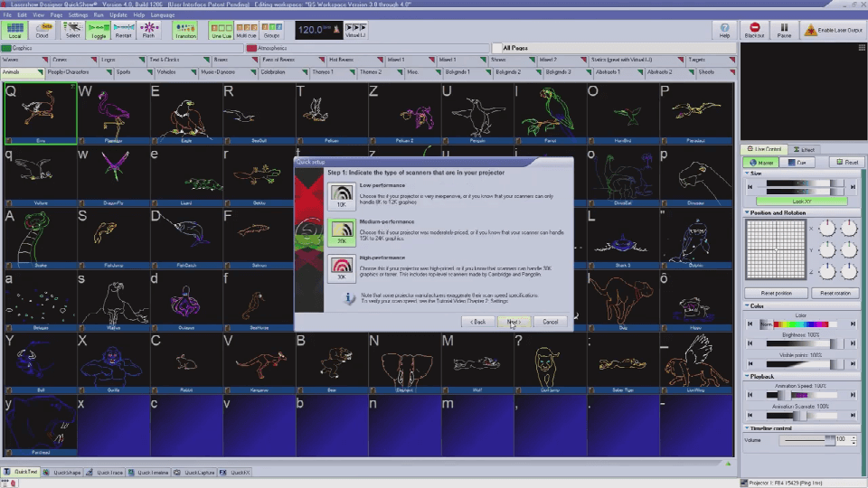
Task: Collapse the Size section
Action: (x=747, y=174)
